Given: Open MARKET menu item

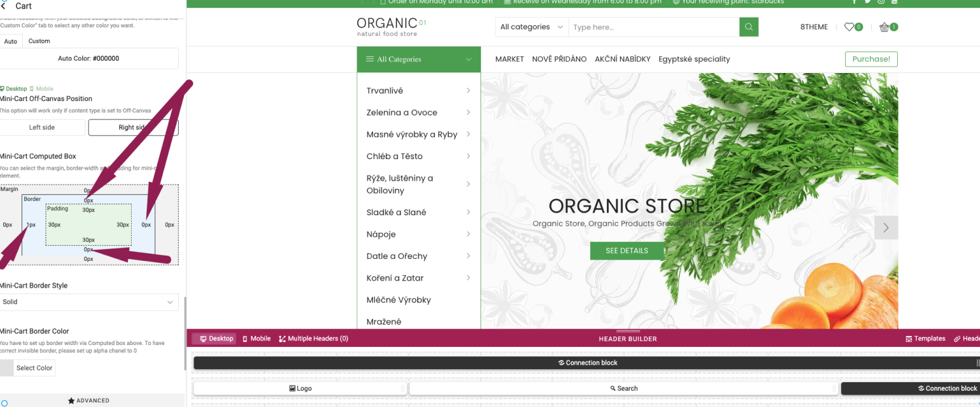Looking at the screenshot, I should tap(509, 59).
